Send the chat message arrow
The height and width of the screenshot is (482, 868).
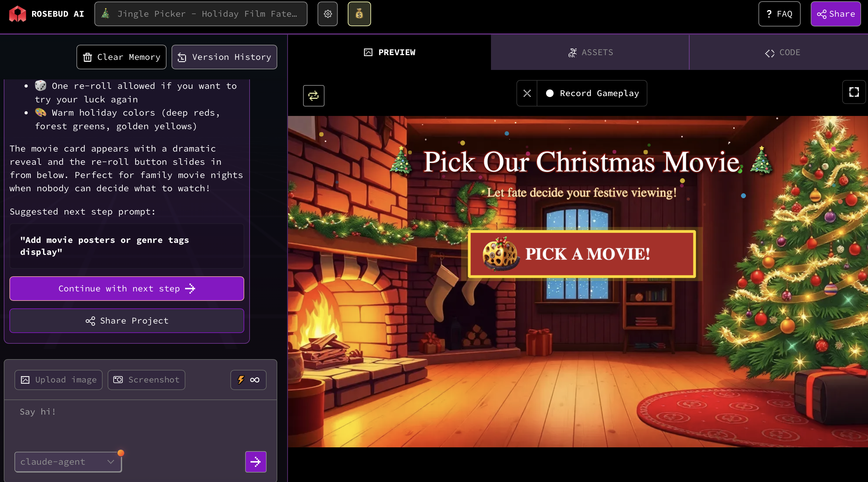tap(256, 462)
